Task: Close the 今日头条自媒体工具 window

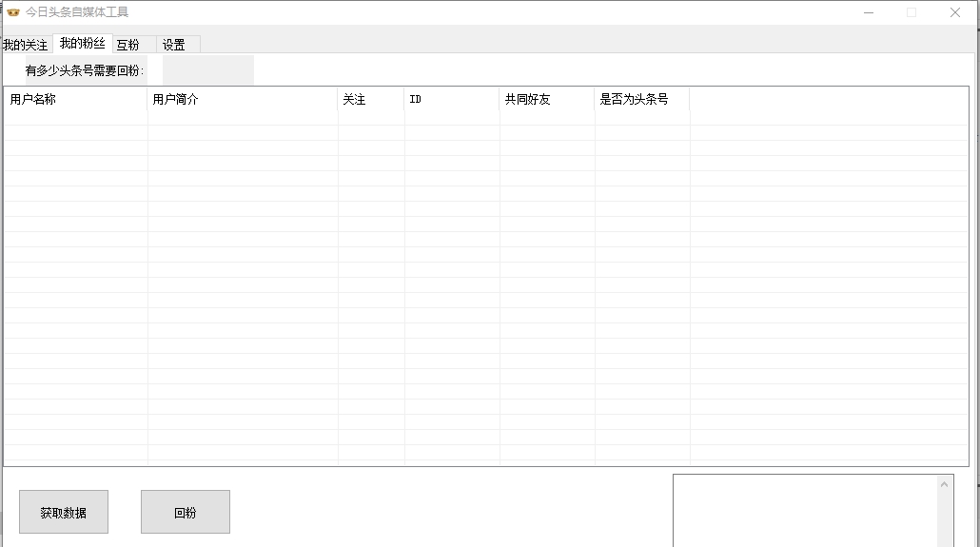Action: [955, 12]
